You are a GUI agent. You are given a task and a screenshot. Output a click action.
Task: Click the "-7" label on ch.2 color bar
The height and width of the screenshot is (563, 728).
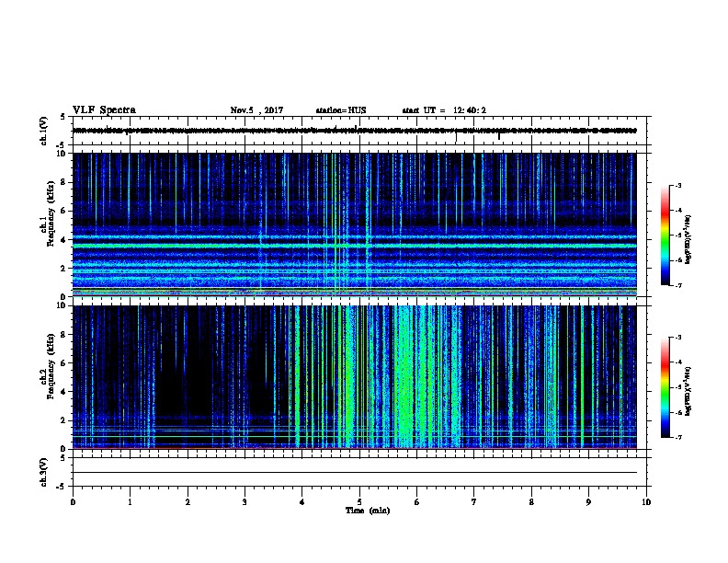pyautogui.click(x=677, y=437)
